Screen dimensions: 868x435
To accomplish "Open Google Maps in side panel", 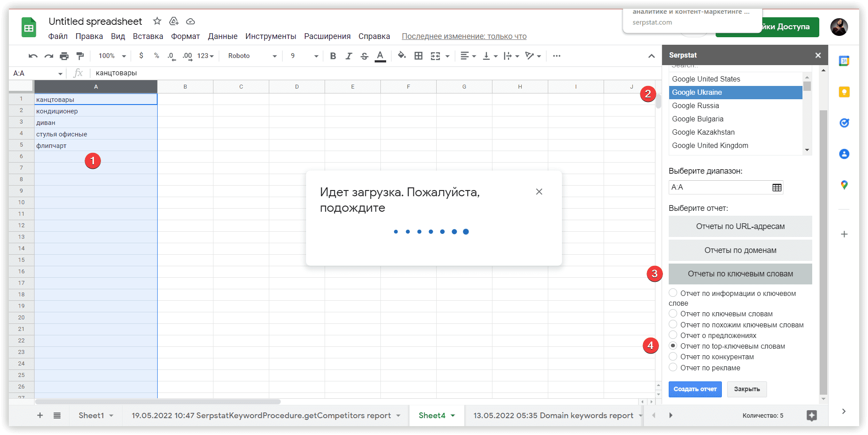I will click(x=844, y=185).
